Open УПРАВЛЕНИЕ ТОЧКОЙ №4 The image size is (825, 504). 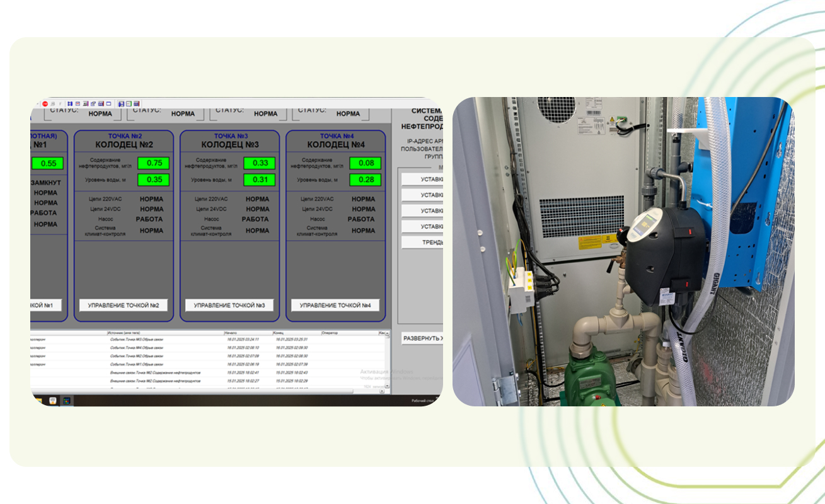click(335, 306)
